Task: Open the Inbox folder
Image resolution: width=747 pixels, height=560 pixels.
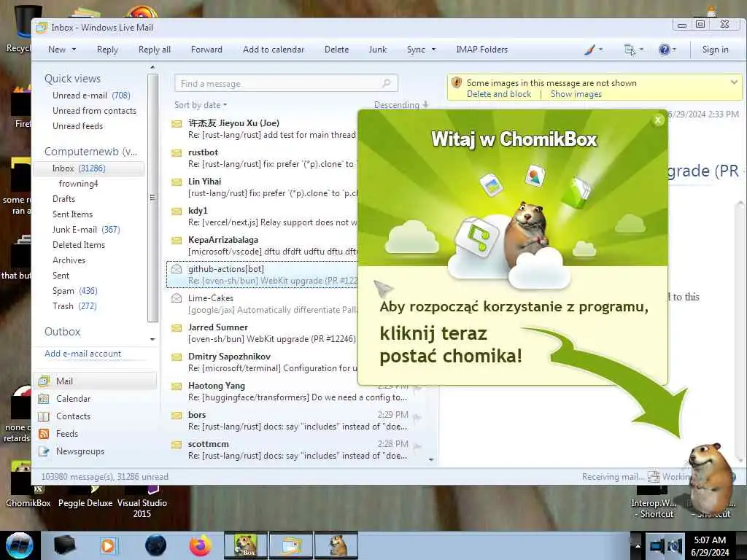Action: [x=88, y=168]
